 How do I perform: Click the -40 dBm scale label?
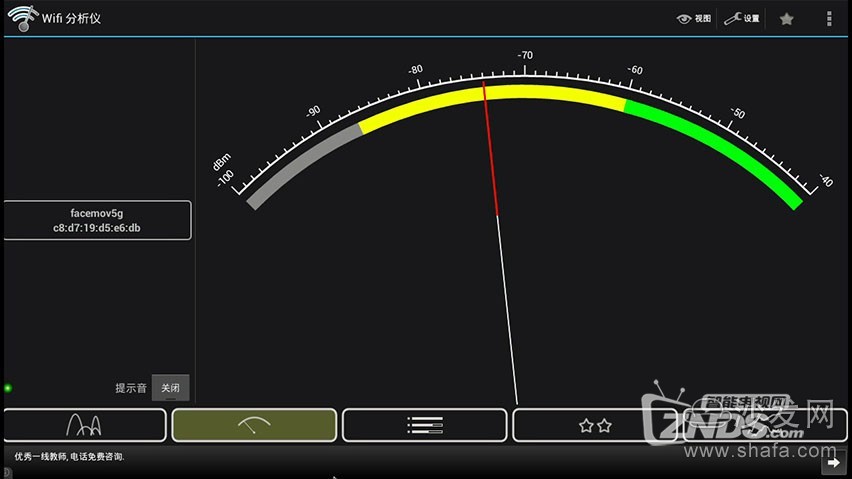826,180
